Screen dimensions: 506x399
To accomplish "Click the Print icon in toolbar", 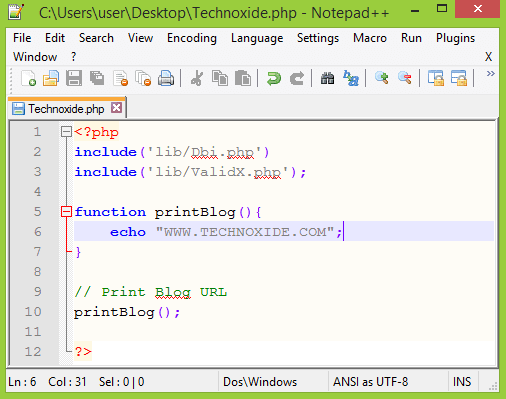I will tap(166, 79).
